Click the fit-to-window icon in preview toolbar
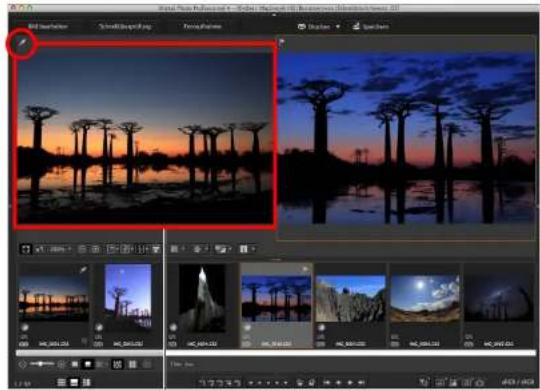540x390 pixels. point(25,249)
